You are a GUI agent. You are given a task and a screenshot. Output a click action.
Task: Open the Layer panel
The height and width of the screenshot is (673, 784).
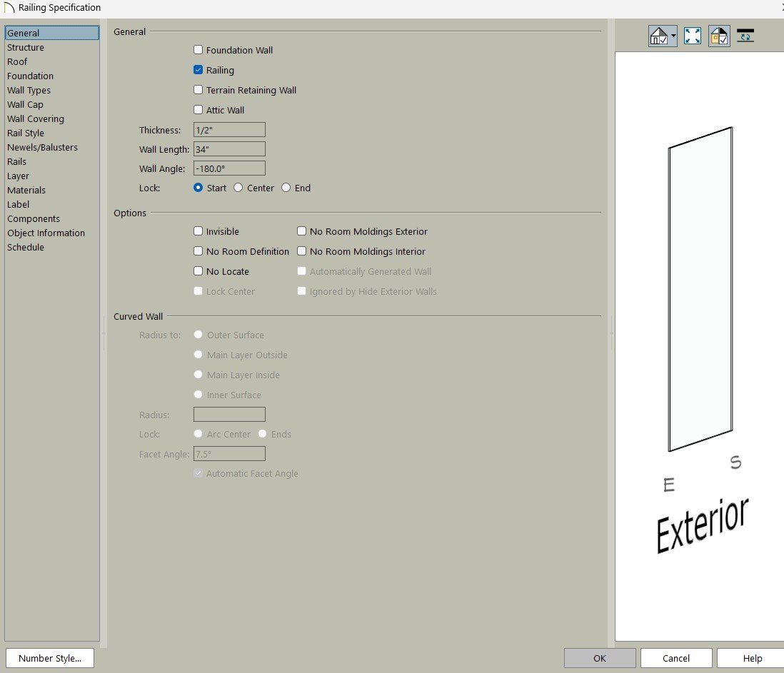tap(52, 176)
